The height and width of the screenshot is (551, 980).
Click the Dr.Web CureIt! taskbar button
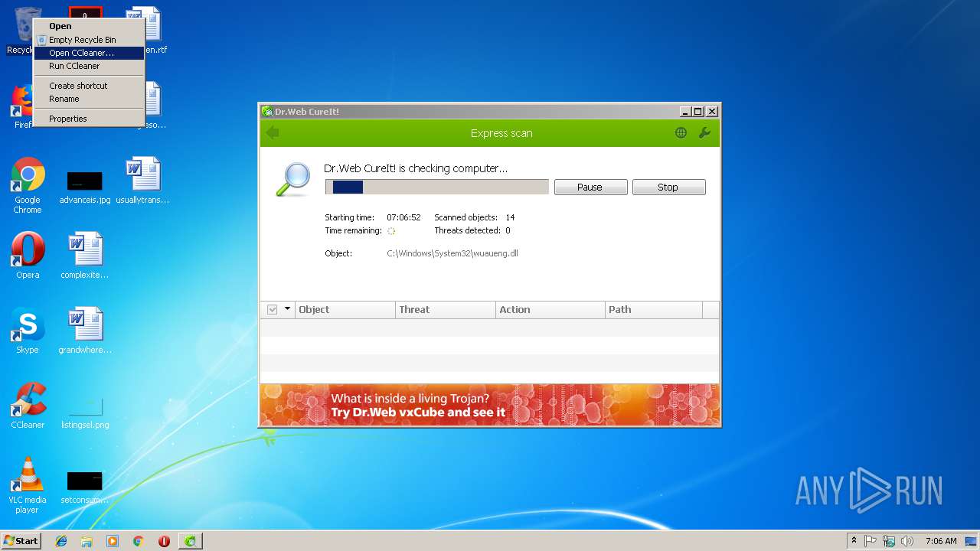(x=191, y=541)
